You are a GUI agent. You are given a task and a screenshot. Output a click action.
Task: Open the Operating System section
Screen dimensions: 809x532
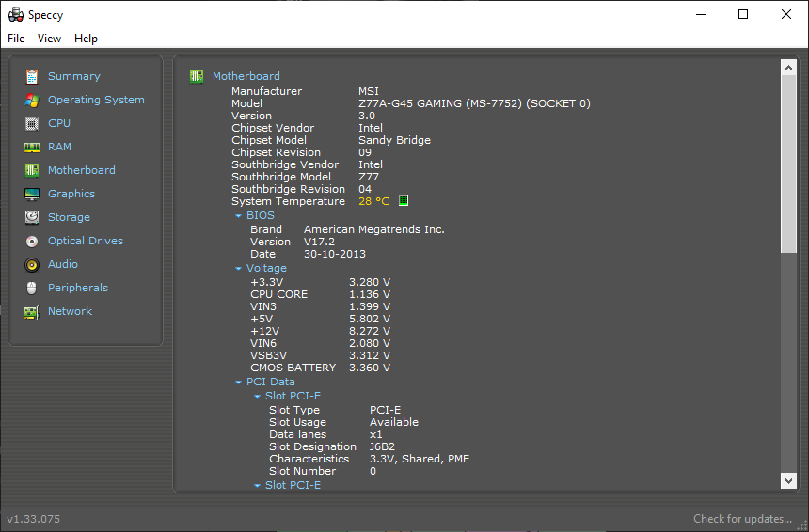point(96,100)
